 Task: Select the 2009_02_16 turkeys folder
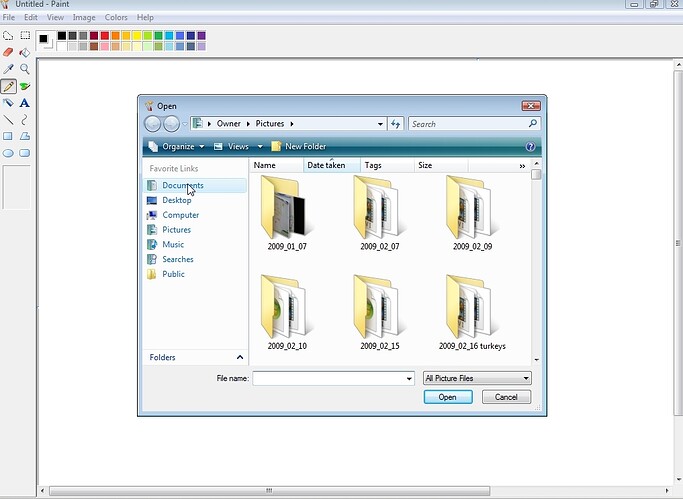tap(472, 311)
